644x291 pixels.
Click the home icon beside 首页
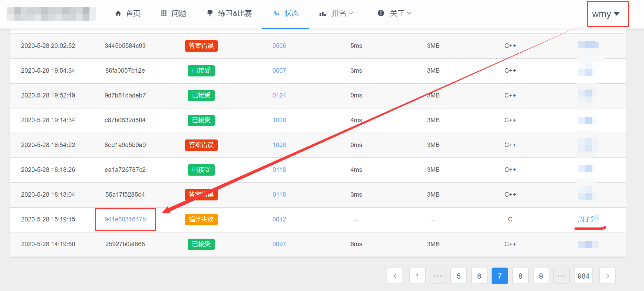coord(118,13)
